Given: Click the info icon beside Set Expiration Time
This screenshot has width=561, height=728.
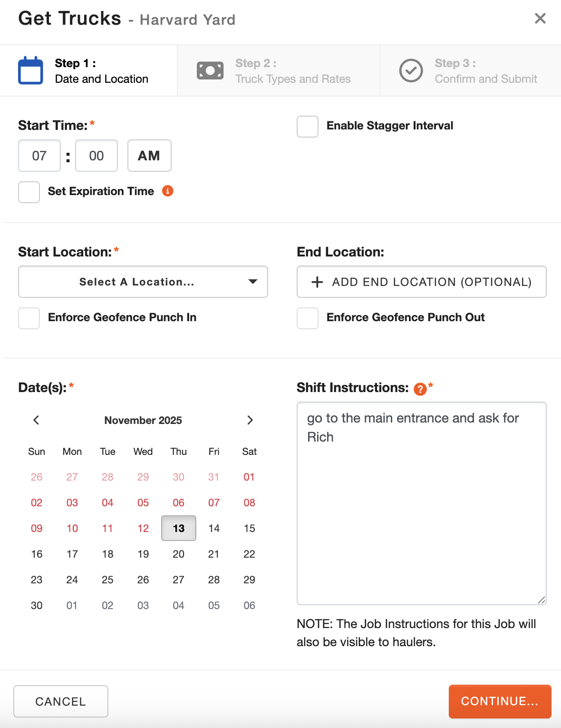Looking at the screenshot, I should click(167, 191).
